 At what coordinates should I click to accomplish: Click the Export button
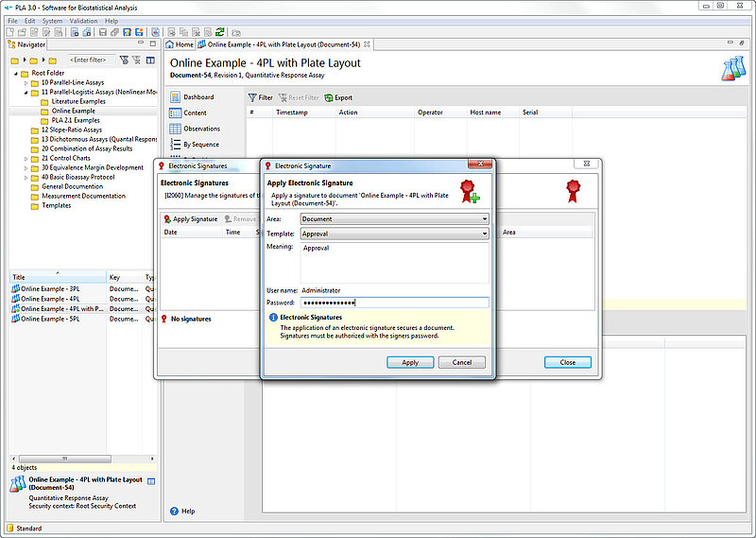pos(338,97)
